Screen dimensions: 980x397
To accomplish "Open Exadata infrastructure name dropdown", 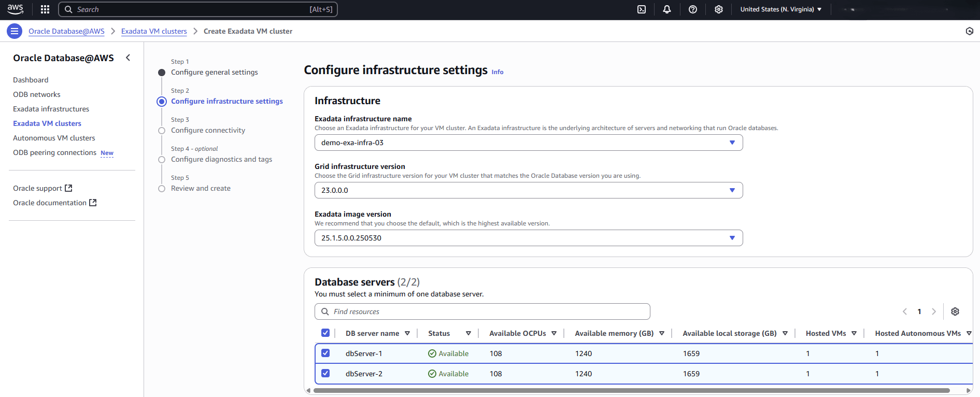I will click(x=528, y=143).
